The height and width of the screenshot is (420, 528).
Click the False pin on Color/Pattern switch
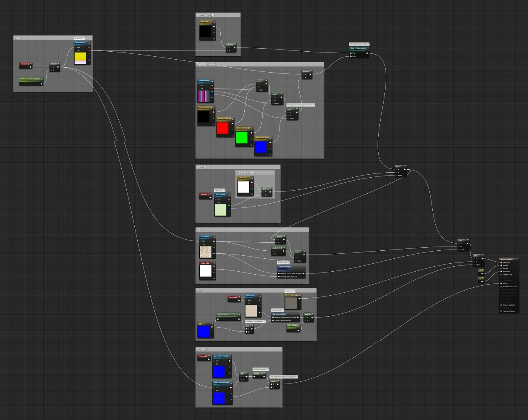(351, 56)
